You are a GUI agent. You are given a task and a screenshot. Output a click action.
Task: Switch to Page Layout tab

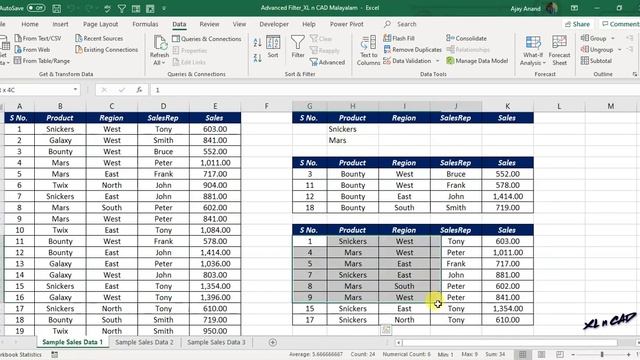click(x=100, y=24)
